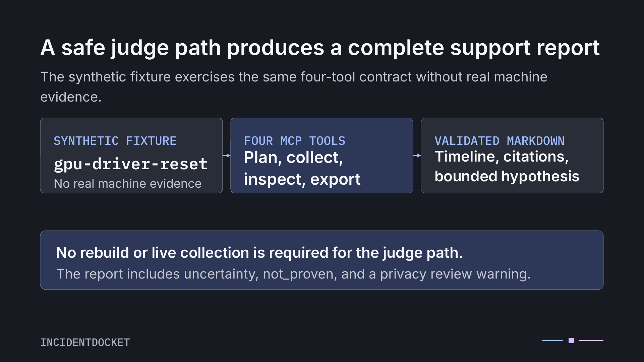Click the purple square slide indicator
This screenshot has height=362, width=644.
pos(571,341)
